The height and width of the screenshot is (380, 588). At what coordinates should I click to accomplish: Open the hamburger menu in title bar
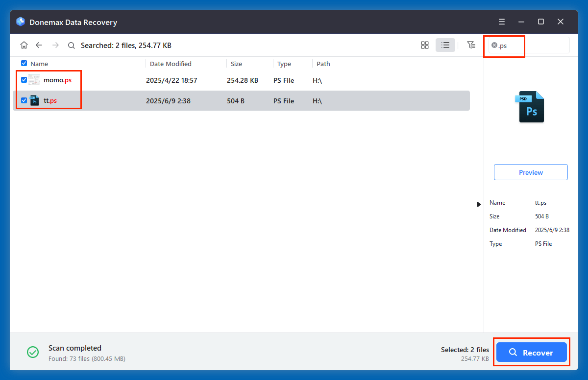pyautogui.click(x=501, y=22)
